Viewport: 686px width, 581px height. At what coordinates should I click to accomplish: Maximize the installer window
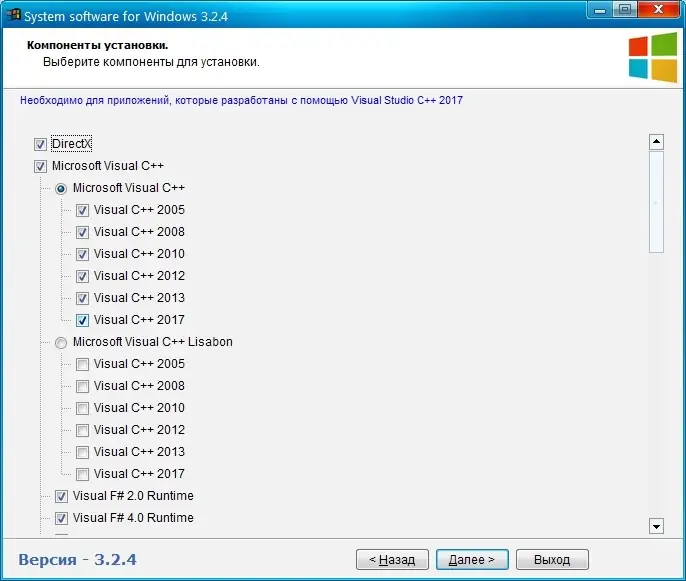(625, 10)
